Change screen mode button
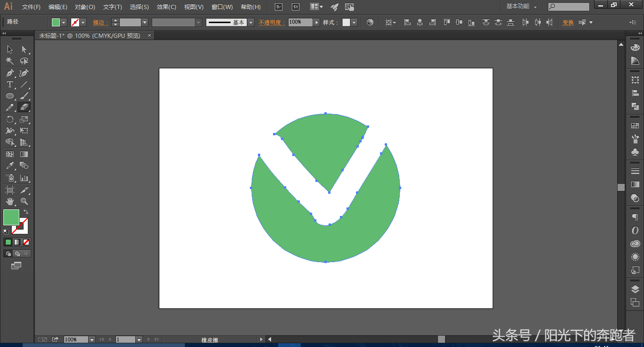The height and width of the screenshot is (347, 644). (17, 265)
